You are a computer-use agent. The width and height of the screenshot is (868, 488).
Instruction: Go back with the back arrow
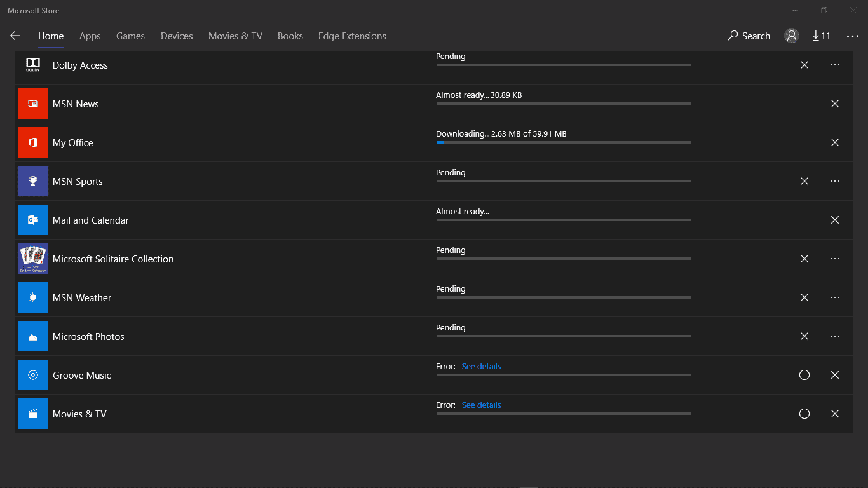[x=15, y=36]
